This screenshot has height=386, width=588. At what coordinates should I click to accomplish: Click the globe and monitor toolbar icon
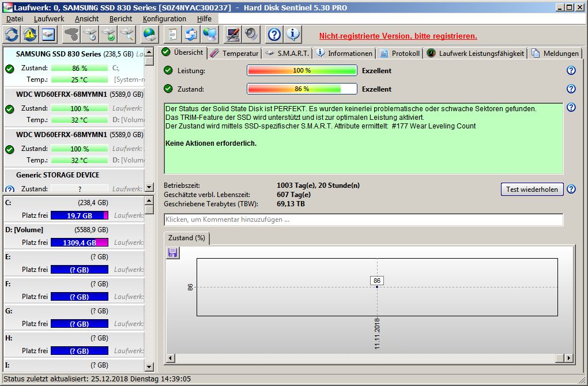(210, 35)
